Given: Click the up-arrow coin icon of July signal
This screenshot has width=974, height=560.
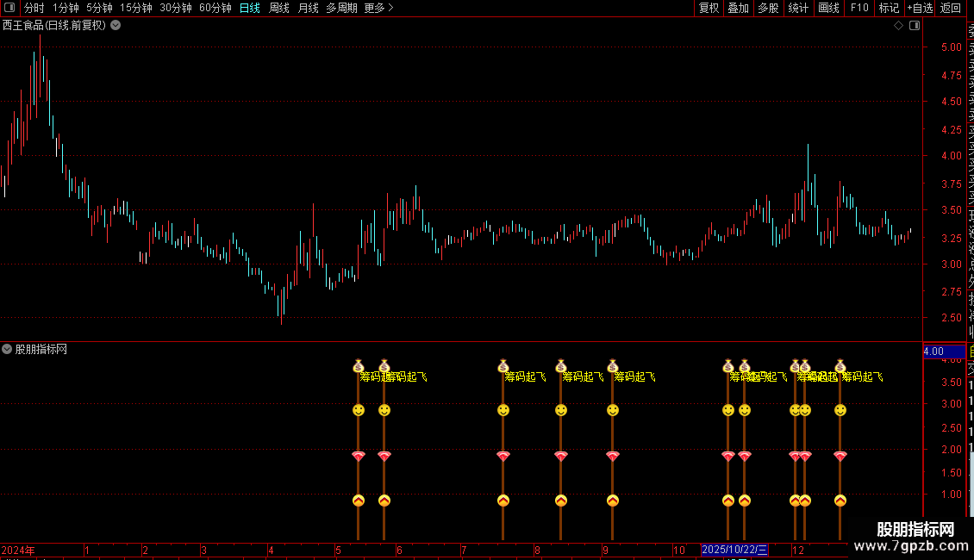Looking at the screenshot, I should click(x=503, y=501).
